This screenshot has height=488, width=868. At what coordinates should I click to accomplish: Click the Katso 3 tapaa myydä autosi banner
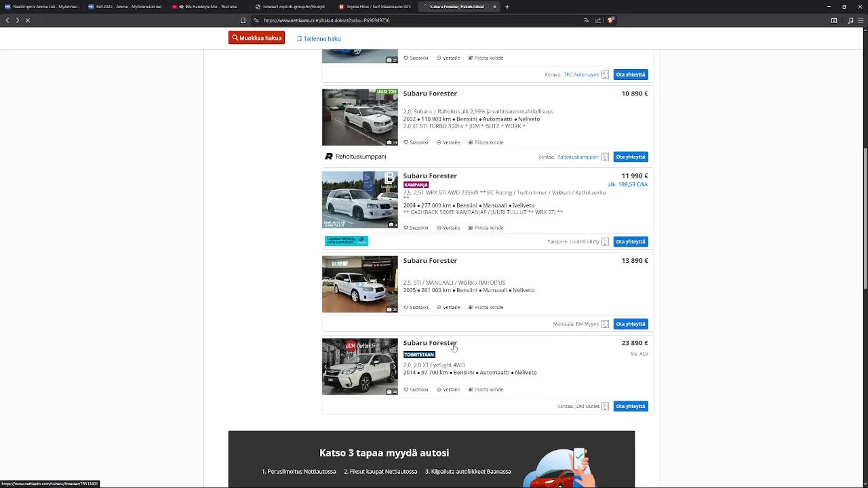pos(431,459)
